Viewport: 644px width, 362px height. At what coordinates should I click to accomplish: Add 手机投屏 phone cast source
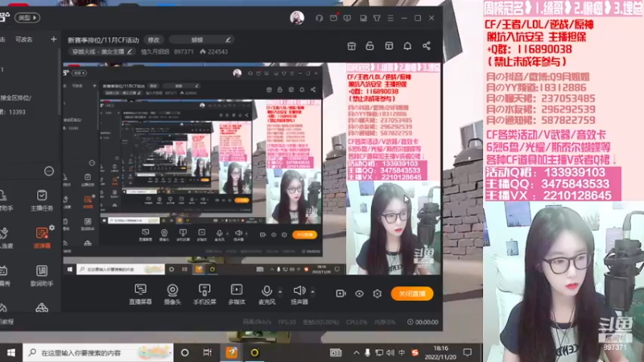(x=204, y=294)
